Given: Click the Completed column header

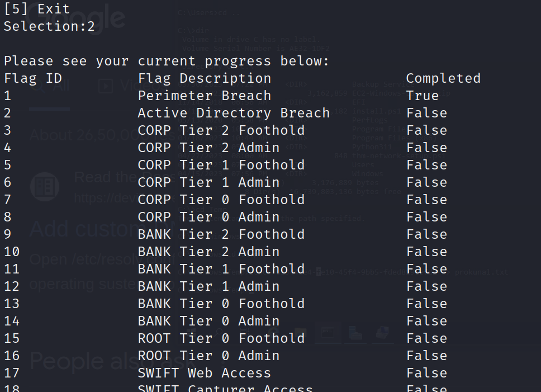Looking at the screenshot, I should click(x=443, y=78).
